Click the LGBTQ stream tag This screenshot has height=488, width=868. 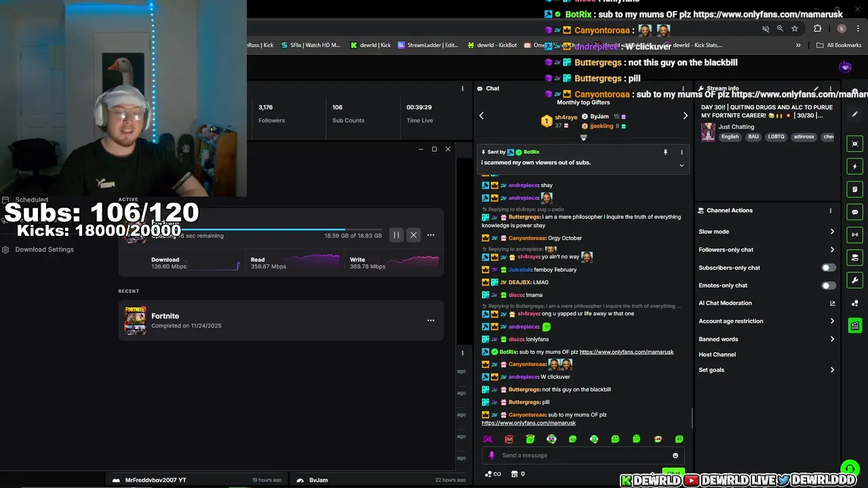pos(776,137)
